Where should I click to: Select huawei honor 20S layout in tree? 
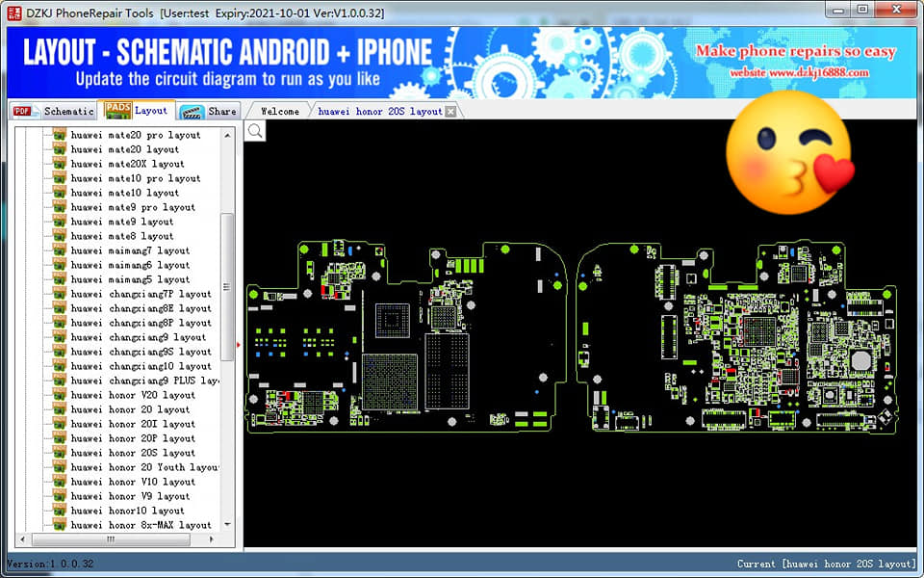tap(133, 453)
